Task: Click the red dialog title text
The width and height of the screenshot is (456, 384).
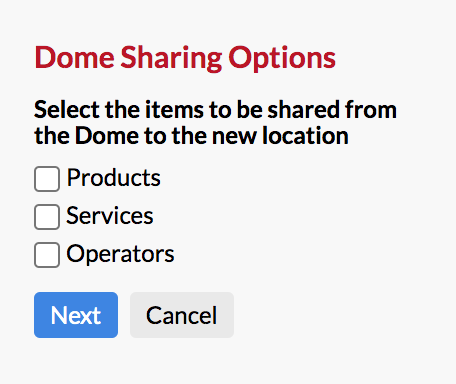Action: click(x=185, y=58)
